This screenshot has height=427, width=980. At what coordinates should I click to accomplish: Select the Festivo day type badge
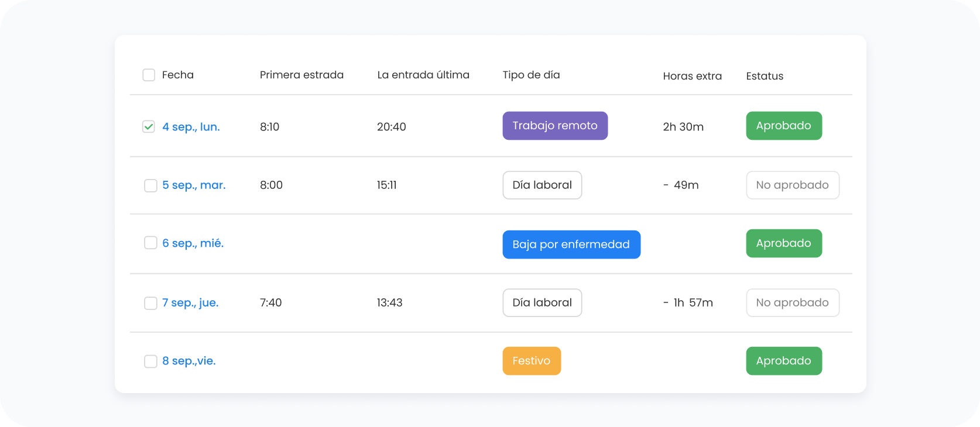531,361
